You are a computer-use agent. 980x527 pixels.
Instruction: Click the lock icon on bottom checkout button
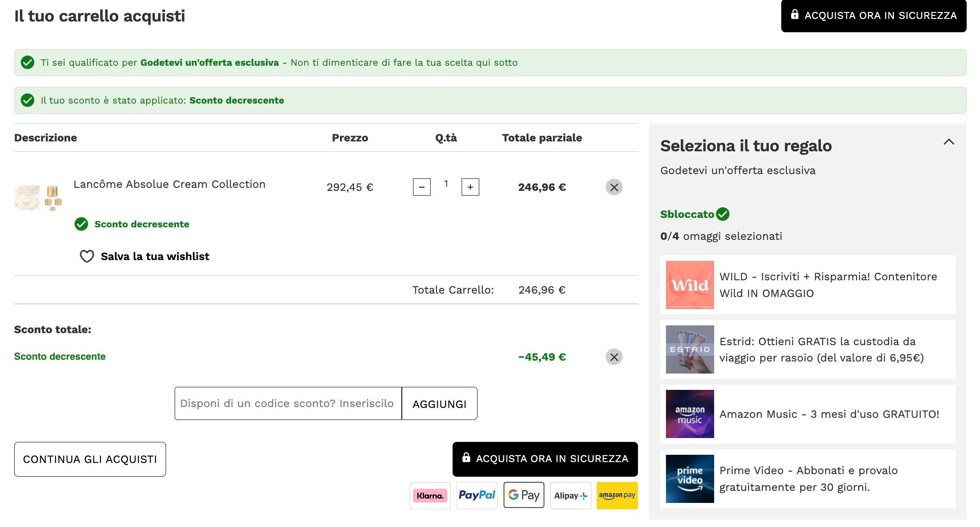point(466,457)
